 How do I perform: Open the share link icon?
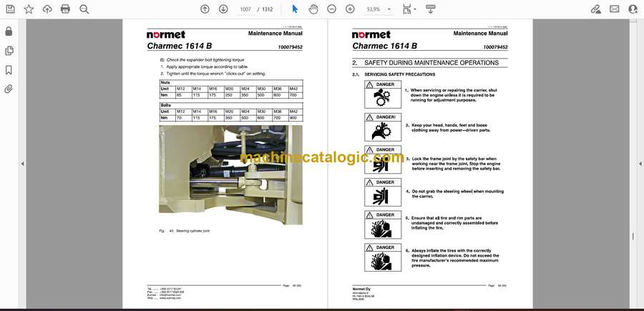pos(596,9)
